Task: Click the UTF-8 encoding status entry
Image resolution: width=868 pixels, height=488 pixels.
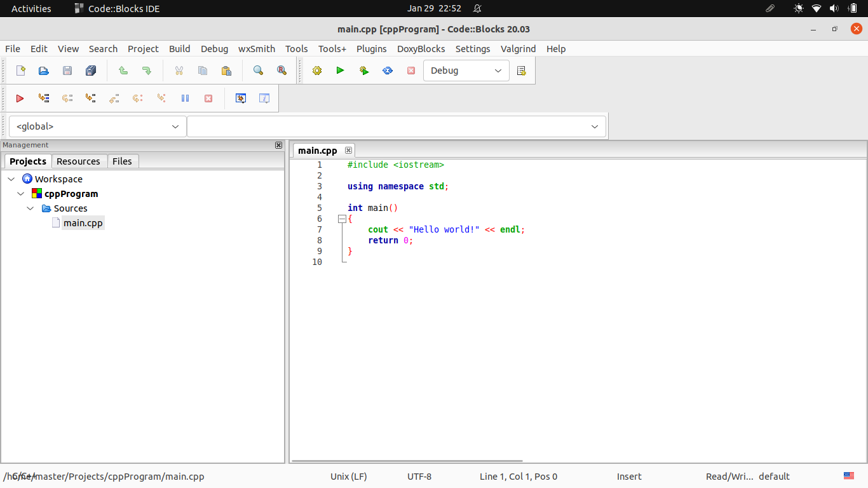Action: tap(419, 477)
